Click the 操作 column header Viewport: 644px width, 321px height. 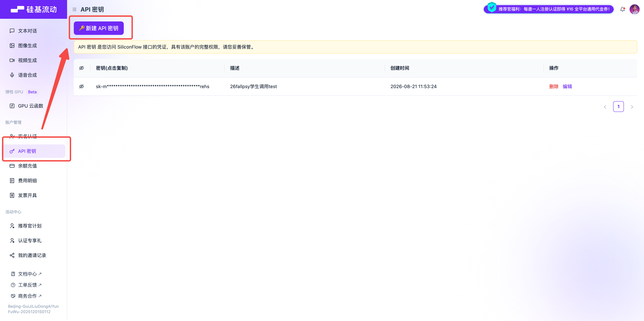click(x=554, y=68)
